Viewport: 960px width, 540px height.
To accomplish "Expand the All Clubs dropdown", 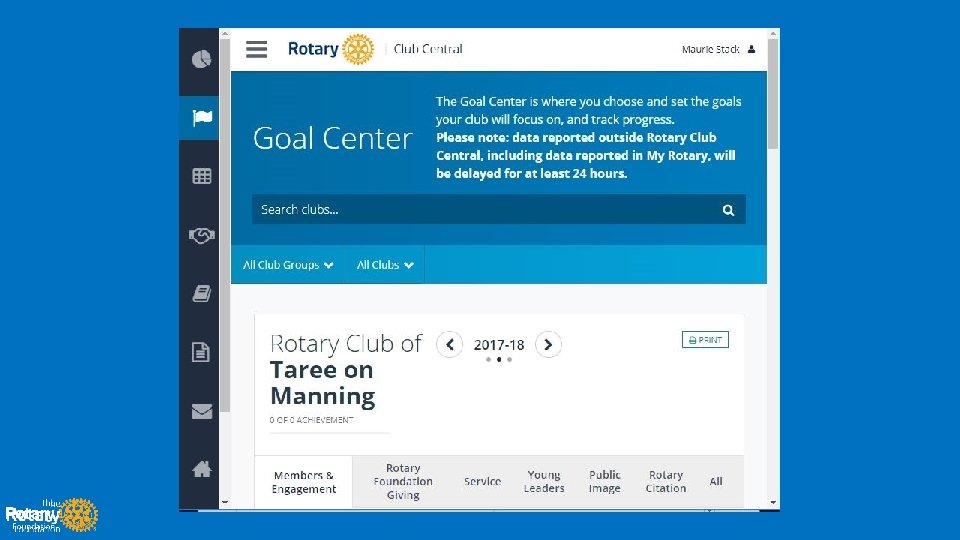I will 385,265.
